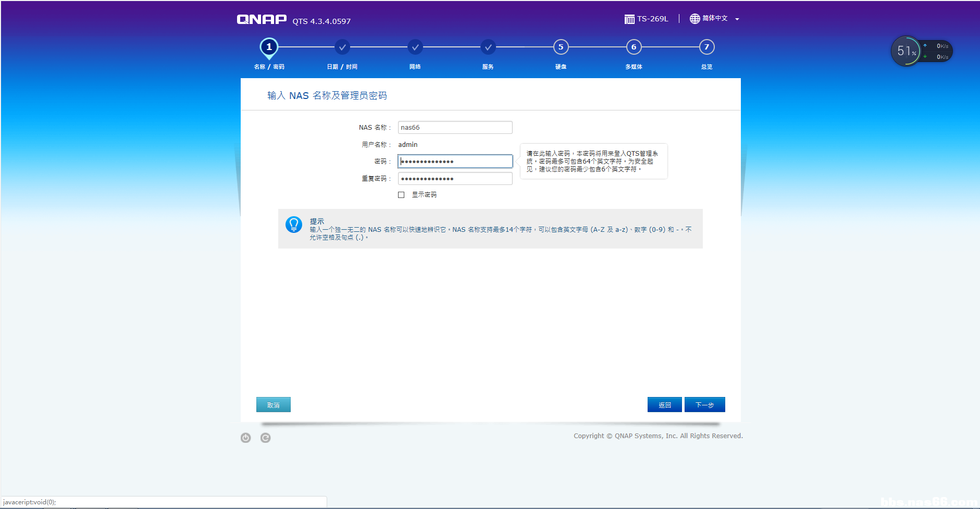Screen dimensions: 980x509
Task: Click the restart icon next to shutdown
Action: click(x=266, y=438)
